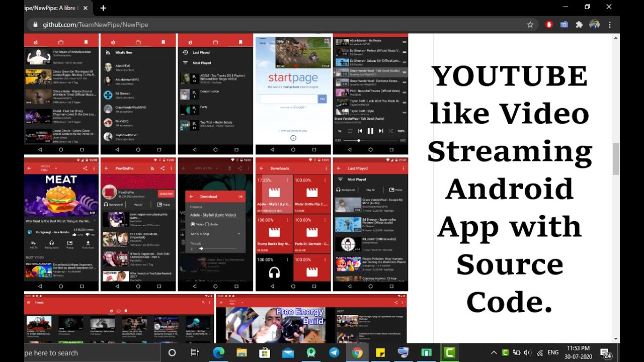Go to the previous track in player

pyautogui.click(x=360, y=131)
